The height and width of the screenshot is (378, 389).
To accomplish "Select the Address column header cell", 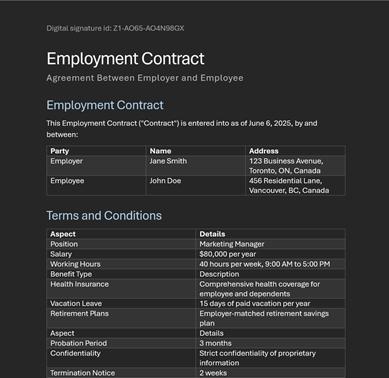I will 295,151.
